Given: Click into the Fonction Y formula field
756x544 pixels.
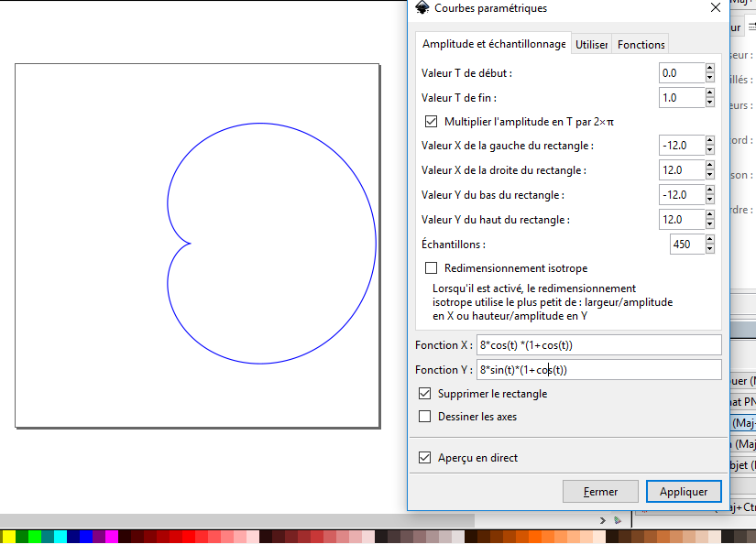Looking at the screenshot, I should [598, 370].
